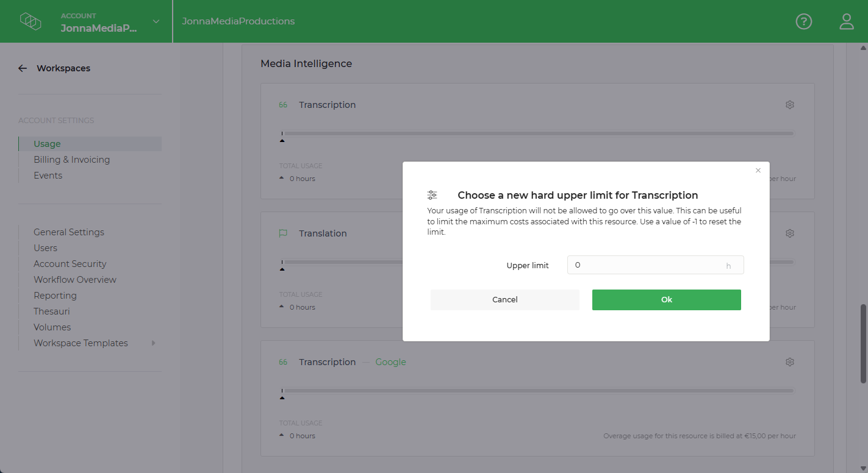Expand the Workspace Templates submenu
This screenshot has height=473, width=868.
coord(154,343)
